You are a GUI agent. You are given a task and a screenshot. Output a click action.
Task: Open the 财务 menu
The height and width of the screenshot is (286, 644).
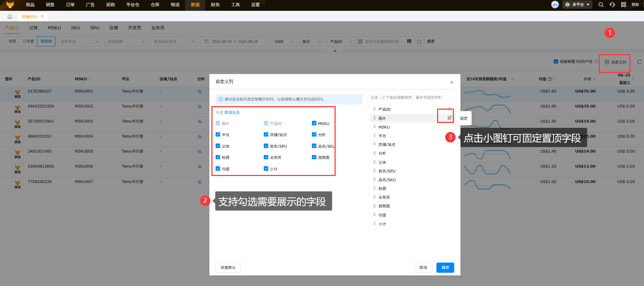coord(215,5)
